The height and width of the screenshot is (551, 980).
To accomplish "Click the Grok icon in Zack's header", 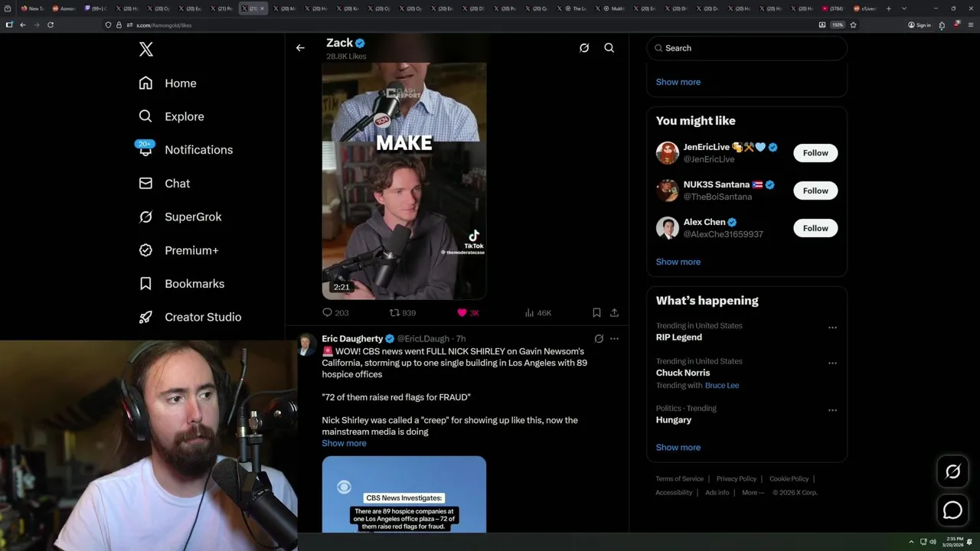I will 584,47.
